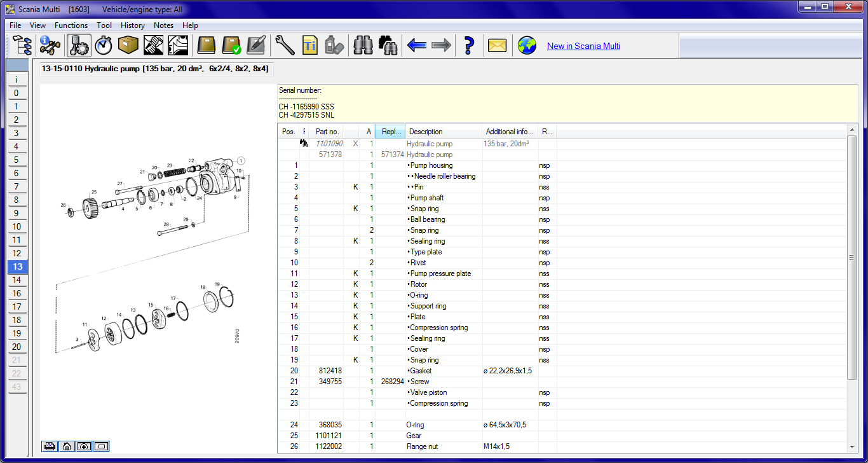Reset illustration view with the home icon
Screen dimensions: 868x463
(x=67, y=446)
